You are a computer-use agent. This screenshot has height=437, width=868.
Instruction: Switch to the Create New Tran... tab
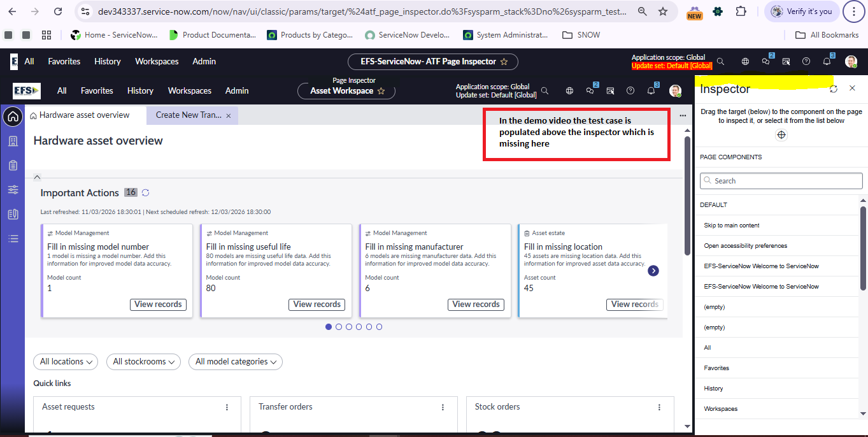[x=189, y=115]
